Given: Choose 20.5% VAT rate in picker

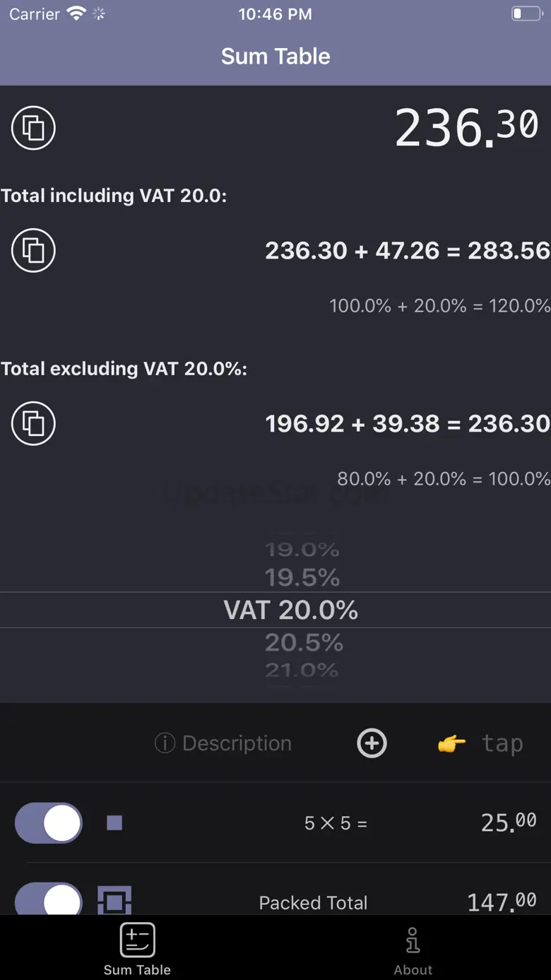Looking at the screenshot, I should click(x=302, y=642).
